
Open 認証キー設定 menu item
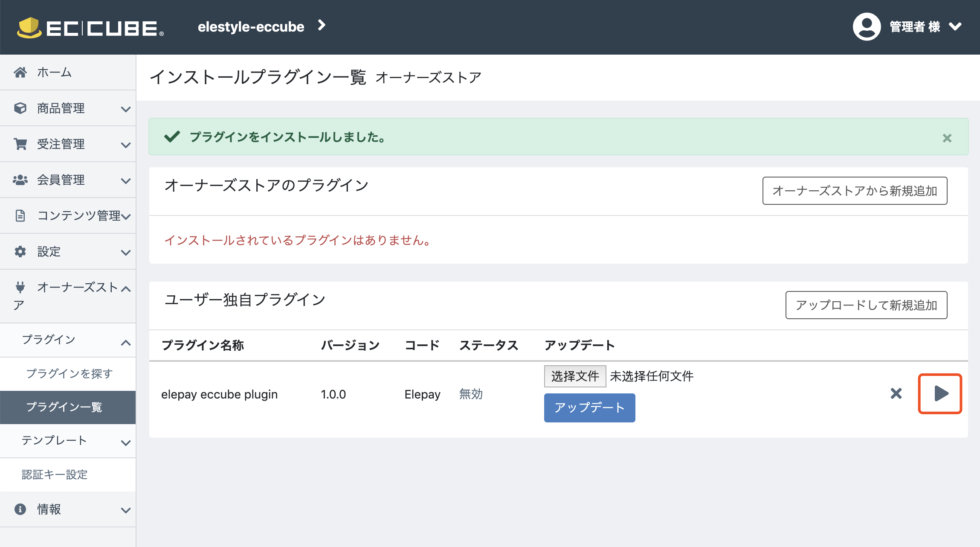click(x=55, y=475)
